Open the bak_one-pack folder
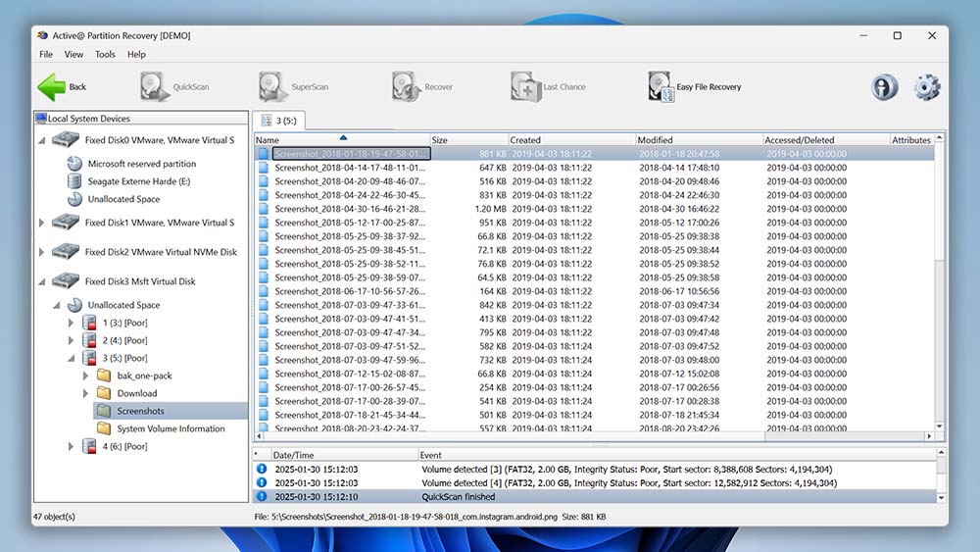This screenshot has height=552, width=980. 144,376
